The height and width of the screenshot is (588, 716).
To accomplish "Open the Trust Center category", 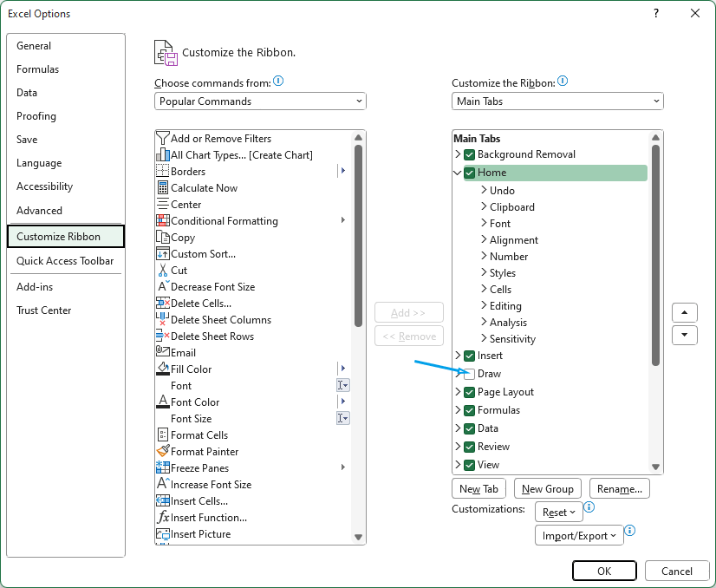I will 44,310.
